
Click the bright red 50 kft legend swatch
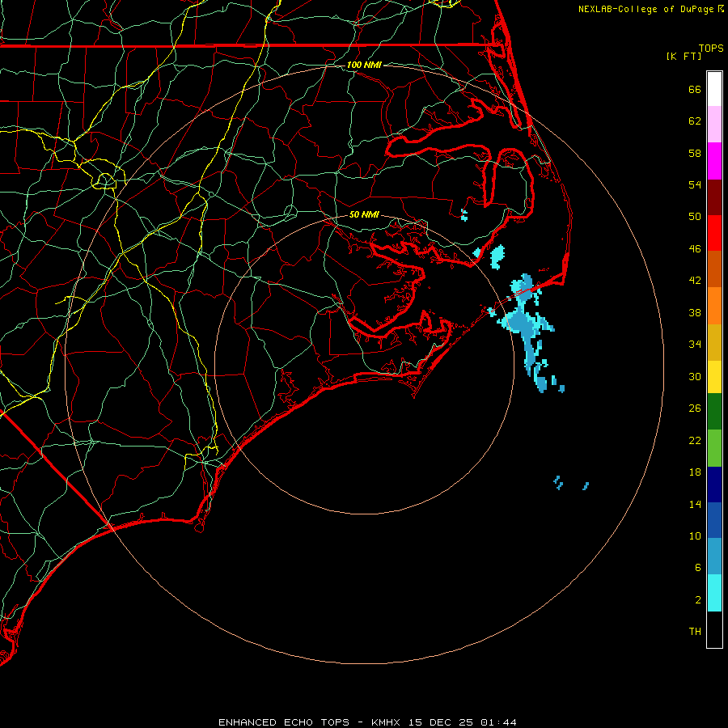pos(714,233)
